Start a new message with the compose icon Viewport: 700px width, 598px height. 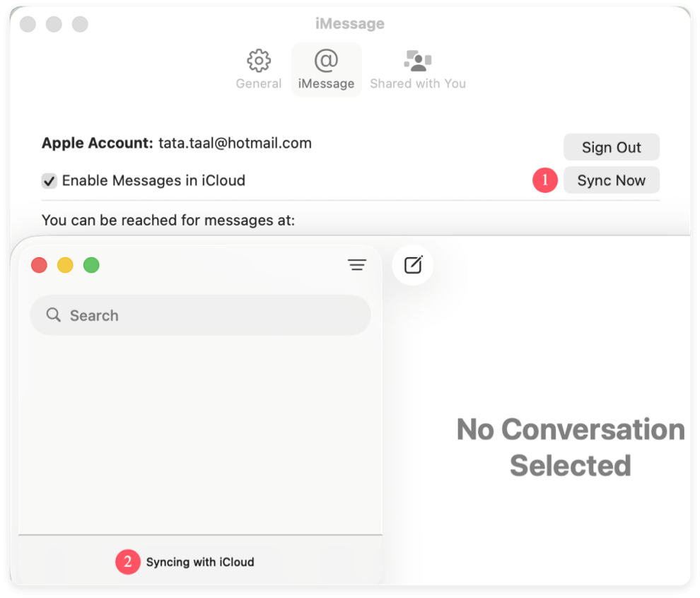412,264
